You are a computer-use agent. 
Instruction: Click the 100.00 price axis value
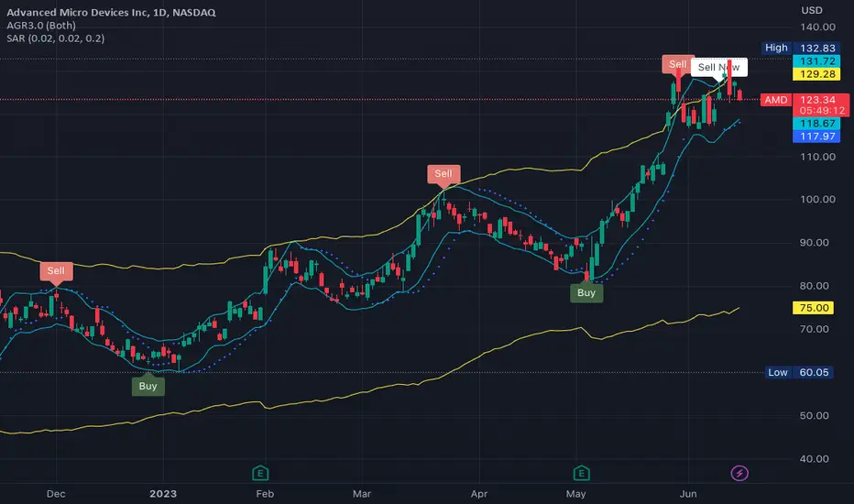(817, 200)
